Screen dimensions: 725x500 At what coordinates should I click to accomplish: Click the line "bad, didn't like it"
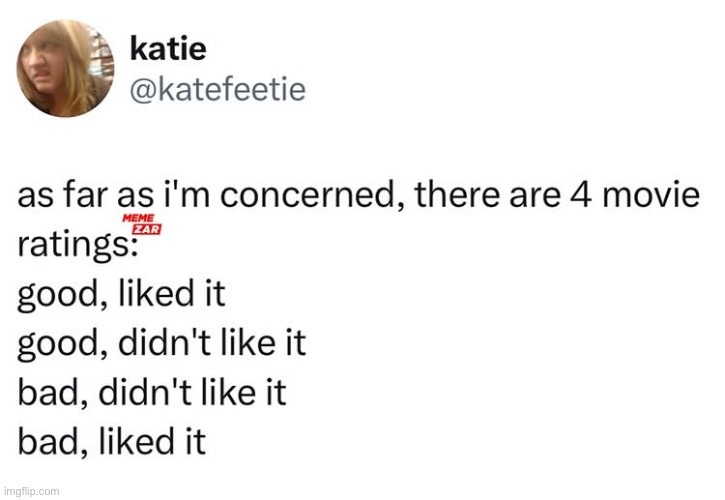click(151, 394)
